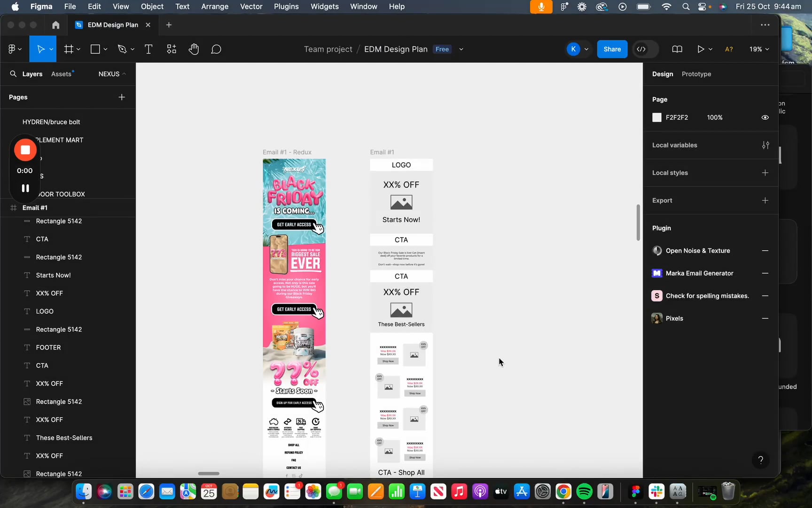Screen dimensions: 812x508
Task: Select the Pen tool
Action: (122, 49)
